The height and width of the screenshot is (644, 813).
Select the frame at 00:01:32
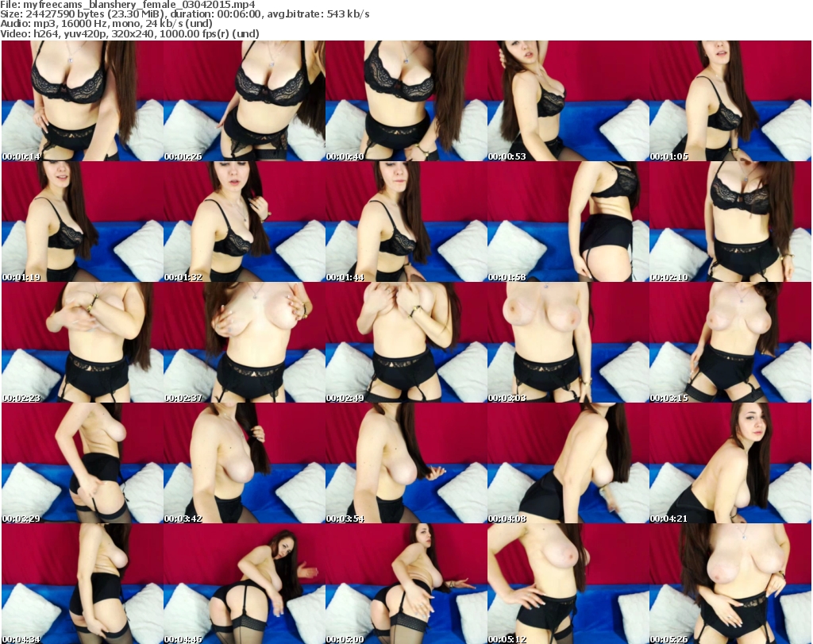244,222
